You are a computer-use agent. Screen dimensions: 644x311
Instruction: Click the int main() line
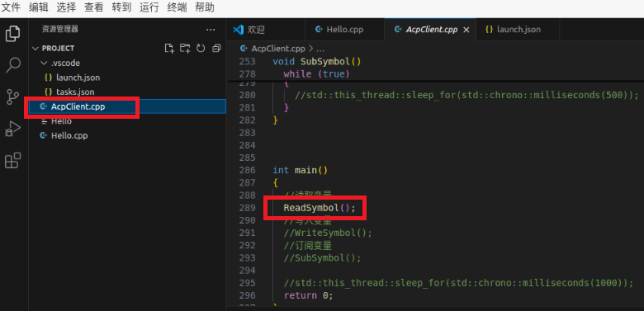[x=301, y=170]
